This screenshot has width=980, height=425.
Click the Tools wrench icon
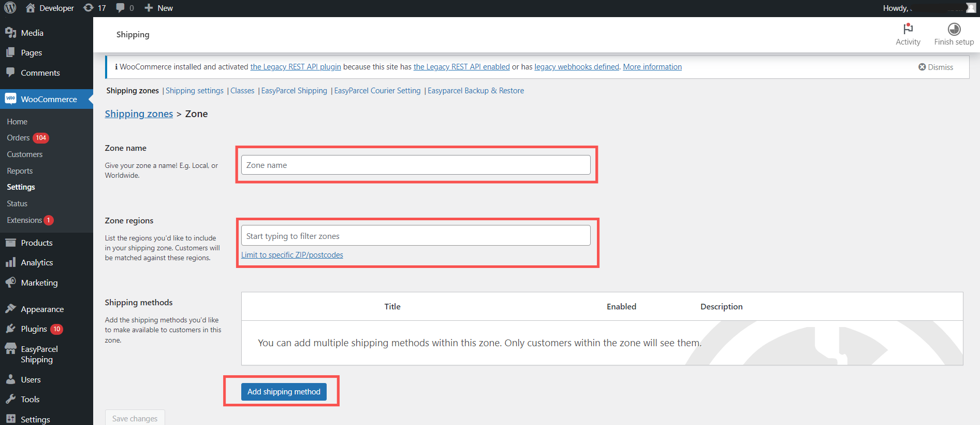10,399
